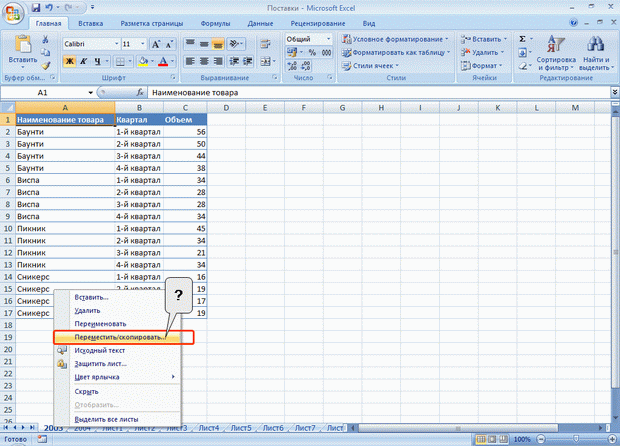Click the text orientation icon
The width and height of the screenshot is (620, 446).
point(234,43)
